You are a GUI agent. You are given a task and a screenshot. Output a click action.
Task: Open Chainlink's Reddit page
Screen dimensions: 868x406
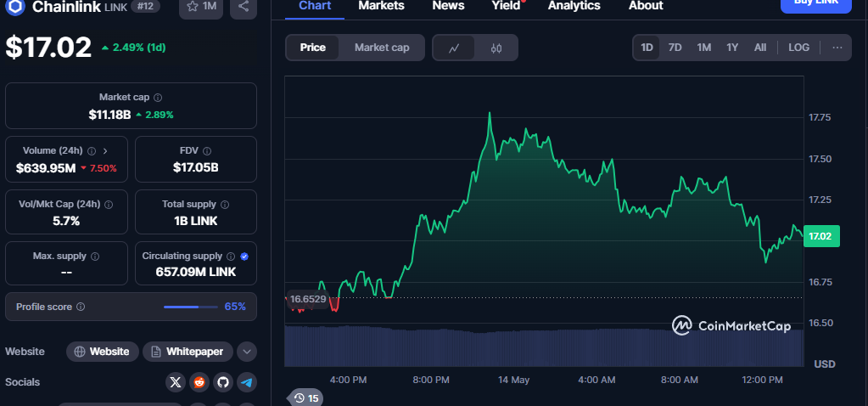click(x=199, y=382)
